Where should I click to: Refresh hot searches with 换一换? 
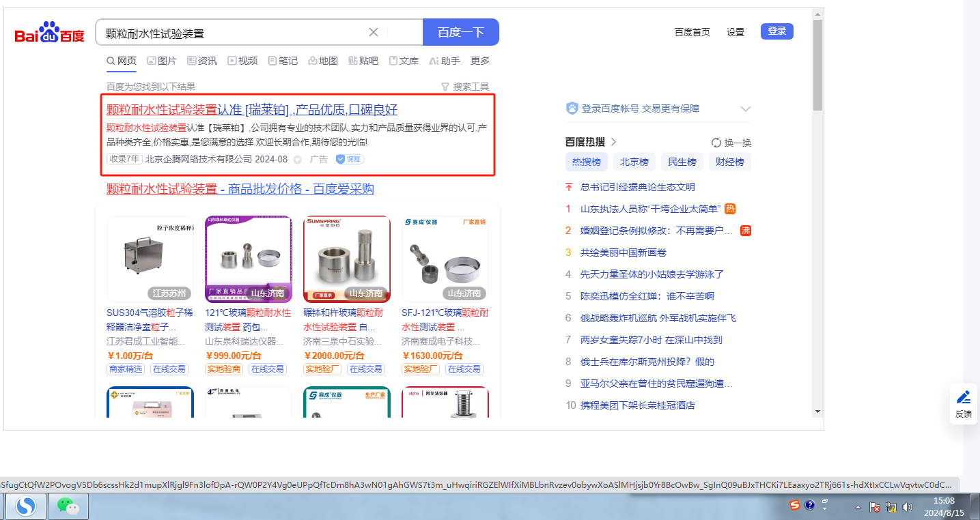point(731,143)
